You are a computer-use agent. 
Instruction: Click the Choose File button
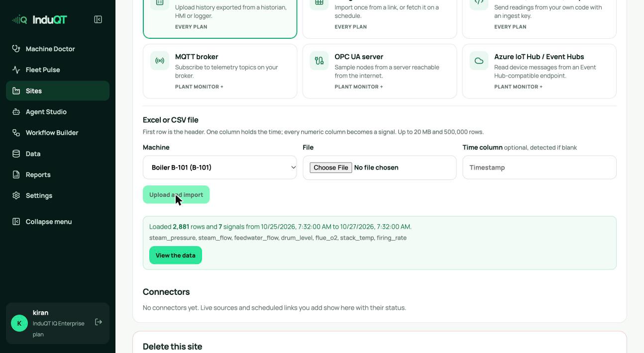tap(331, 168)
